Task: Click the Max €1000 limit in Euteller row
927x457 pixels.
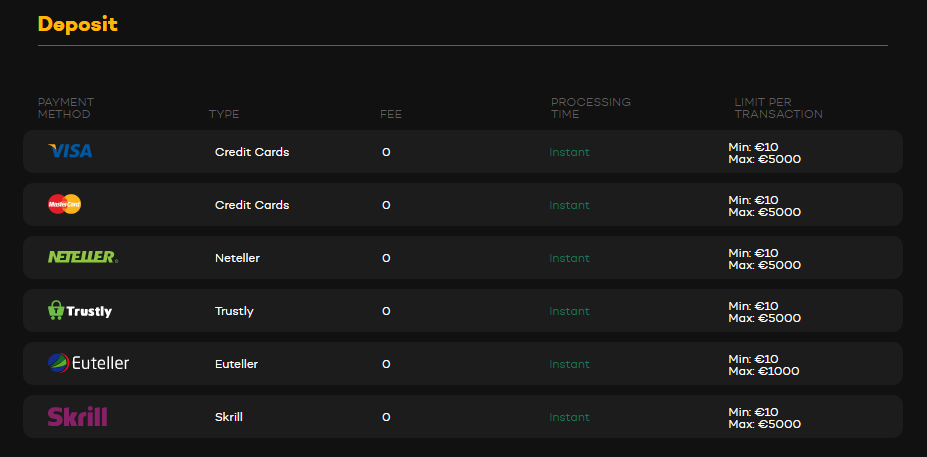Action: (764, 371)
